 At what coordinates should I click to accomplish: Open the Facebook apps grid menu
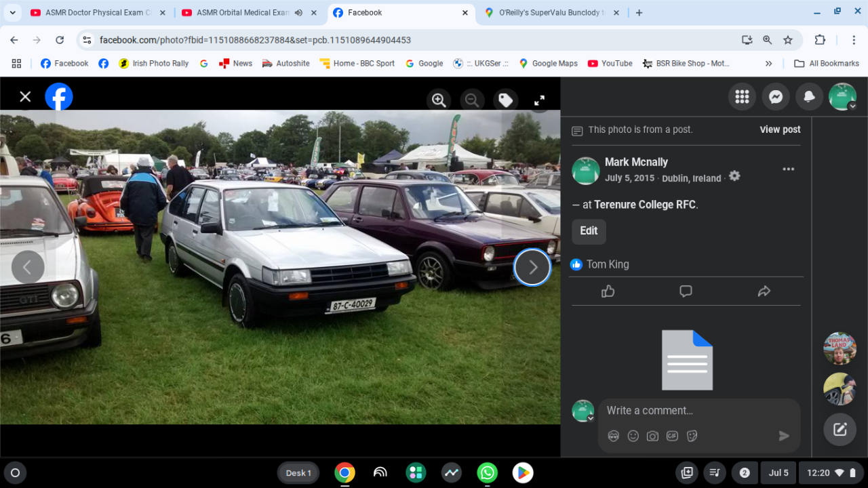point(742,97)
